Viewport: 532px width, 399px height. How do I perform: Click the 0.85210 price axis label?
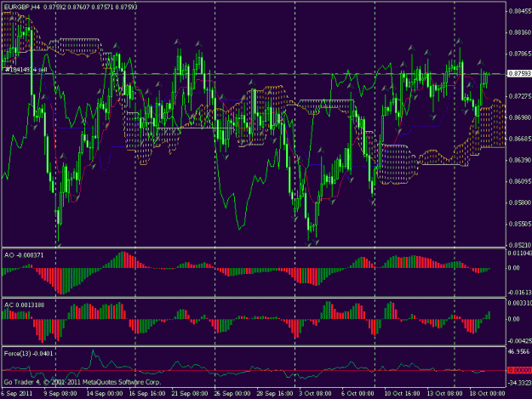[519, 245]
